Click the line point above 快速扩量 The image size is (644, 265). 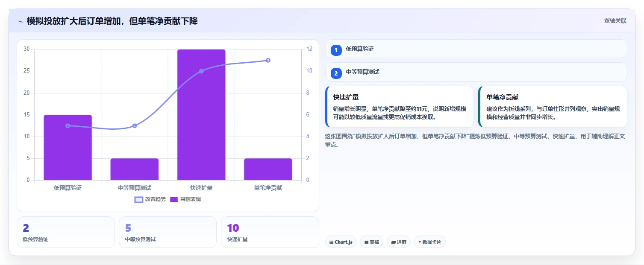pos(201,71)
